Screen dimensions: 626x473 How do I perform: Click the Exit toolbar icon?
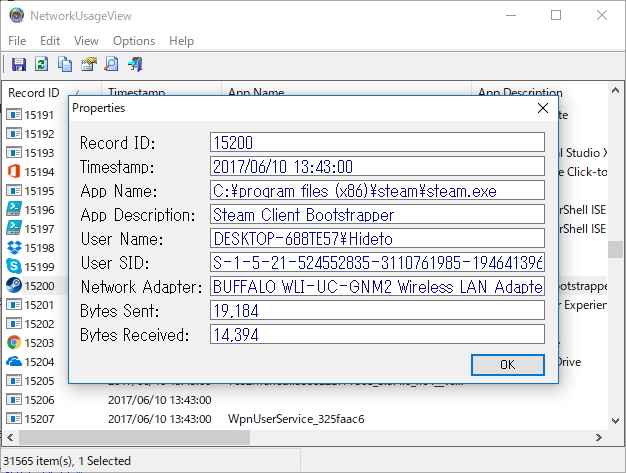point(135,64)
